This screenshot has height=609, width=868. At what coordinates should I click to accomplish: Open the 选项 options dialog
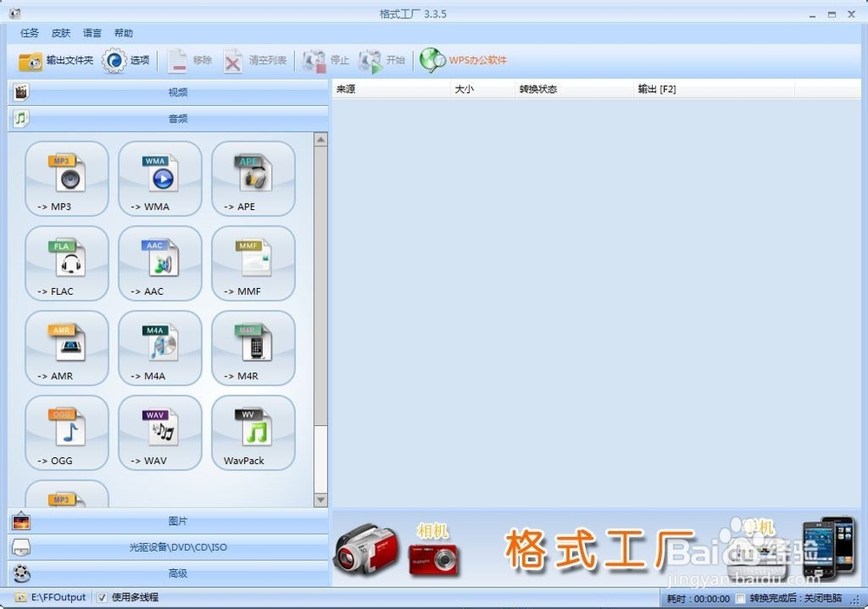point(126,60)
